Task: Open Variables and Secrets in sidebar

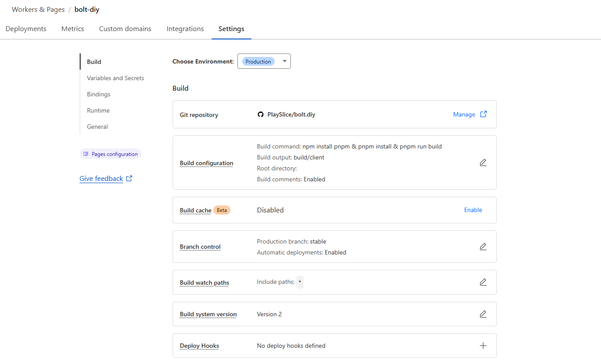Action: [x=116, y=78]
